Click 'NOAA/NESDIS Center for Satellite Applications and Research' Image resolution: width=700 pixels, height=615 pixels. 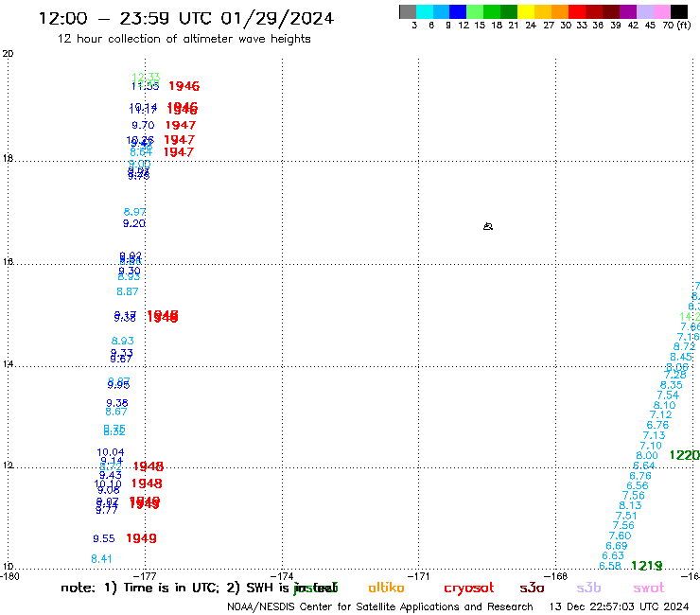pos(380,606)
